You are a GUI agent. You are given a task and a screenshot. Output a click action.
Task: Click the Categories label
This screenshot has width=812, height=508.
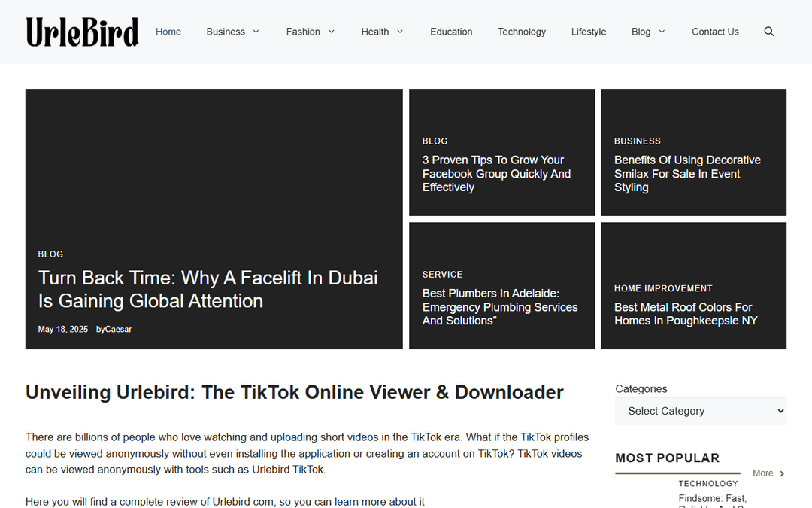[x=641, y=389]
